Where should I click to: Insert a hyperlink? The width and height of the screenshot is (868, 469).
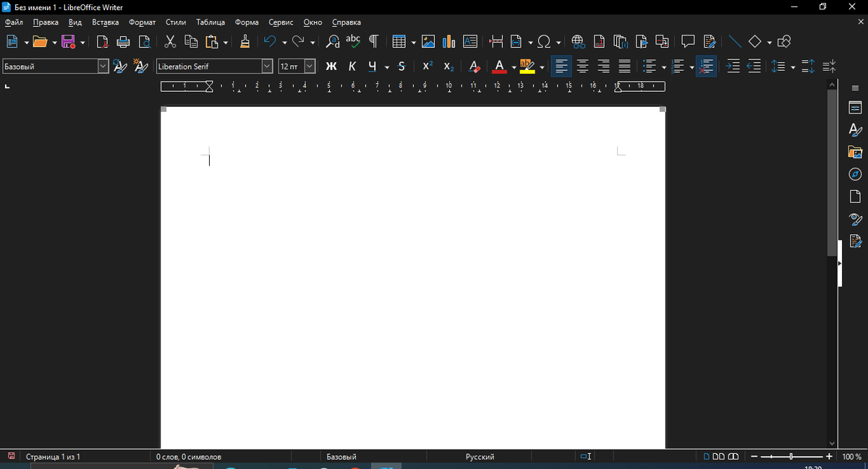[578, 42]
